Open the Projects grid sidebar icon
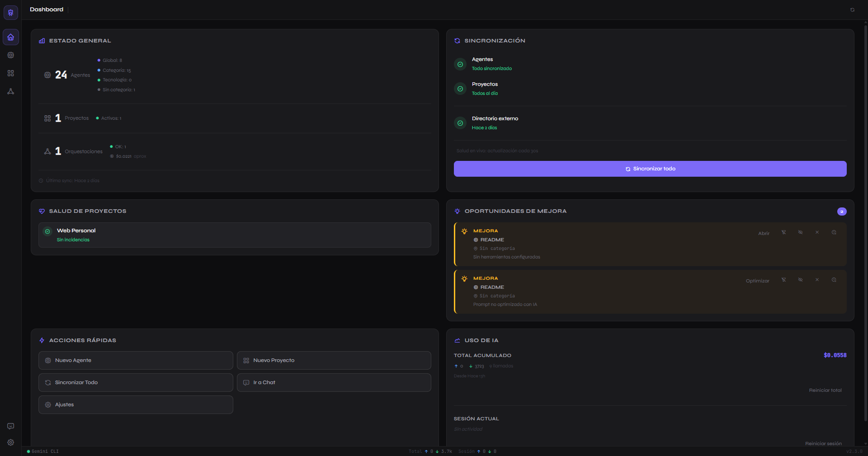The height and width of the screenshot is (456, 868). click(11, 73)
